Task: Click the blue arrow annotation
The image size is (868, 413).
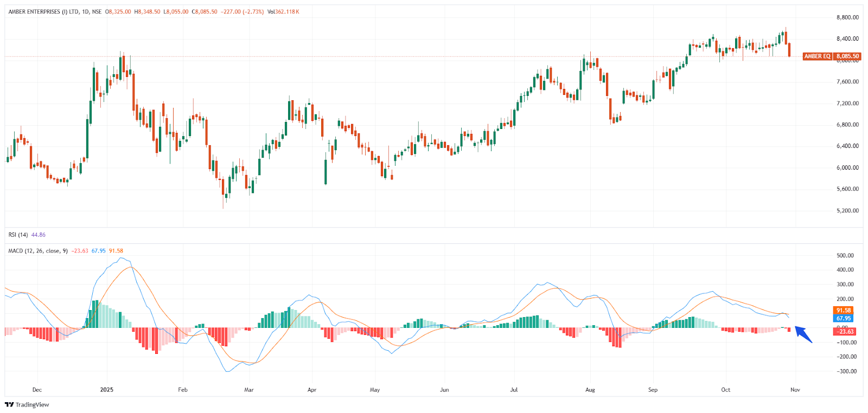Action: pyautogui.click(x=803, y=334)
